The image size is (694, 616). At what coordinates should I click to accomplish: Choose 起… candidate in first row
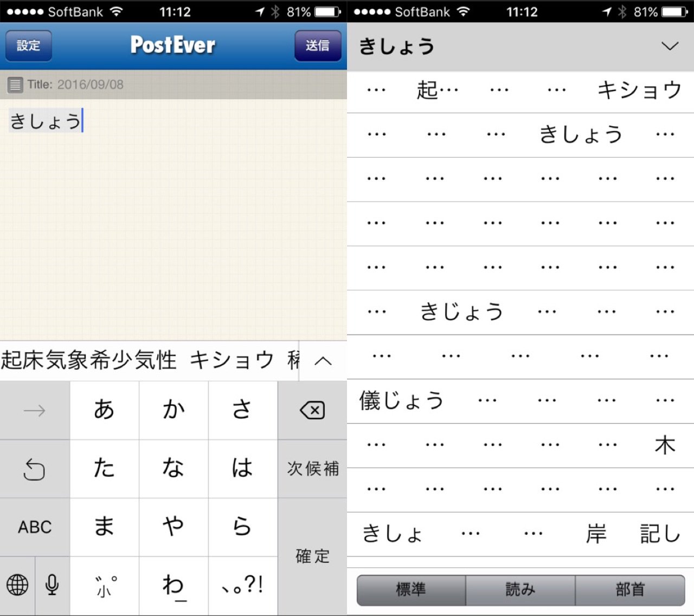438,90
